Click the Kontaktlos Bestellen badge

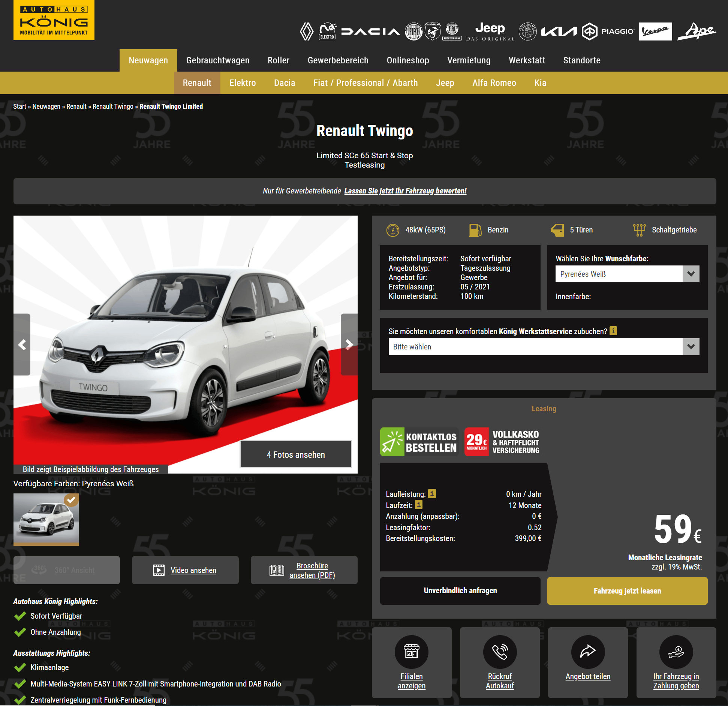(x=419, y=442)
